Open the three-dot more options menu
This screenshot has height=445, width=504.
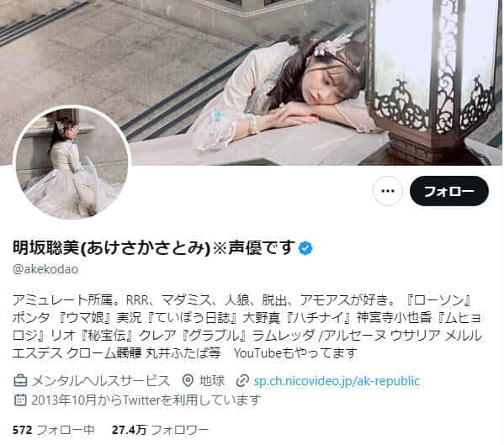click(x=388, y=191)
